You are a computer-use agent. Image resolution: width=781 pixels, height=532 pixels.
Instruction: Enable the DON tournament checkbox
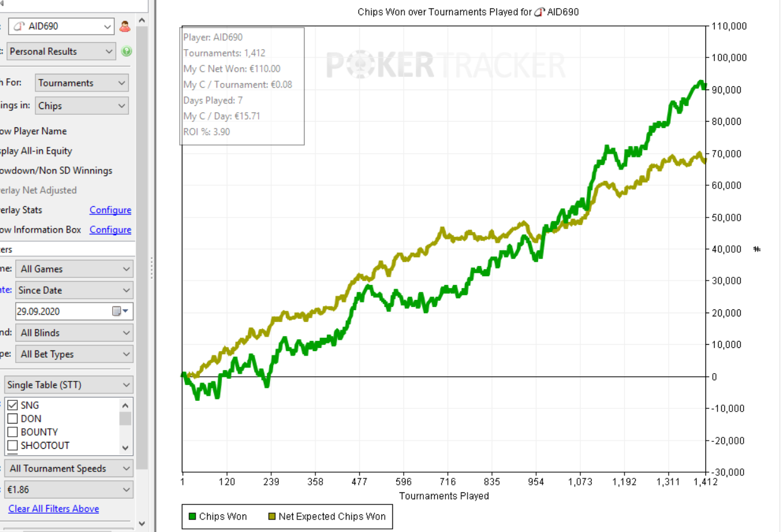pyautogui.click(x=12, y=419)
